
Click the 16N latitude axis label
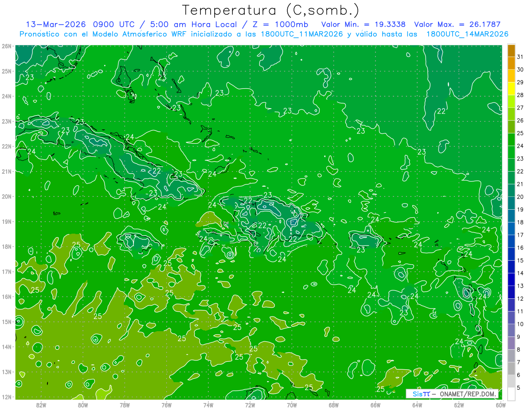point(7,297)
